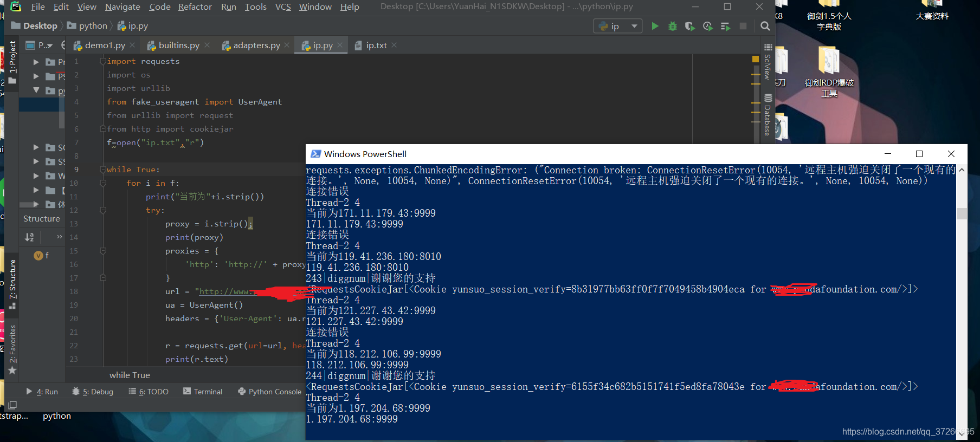Open the Terminal tool window
The image size is (980, 442).
203,392
